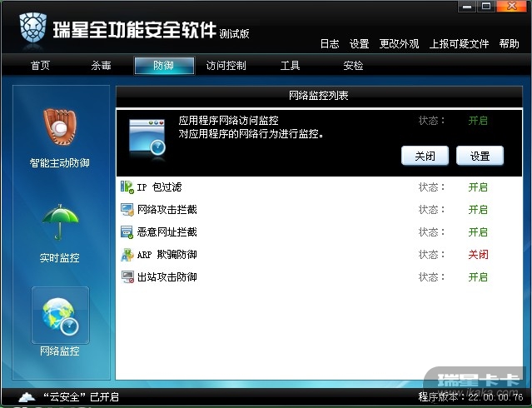This screenshot has height=408, width=532.
Task: Click 智能主动防御 sidebar label
Action: point(60,163)
